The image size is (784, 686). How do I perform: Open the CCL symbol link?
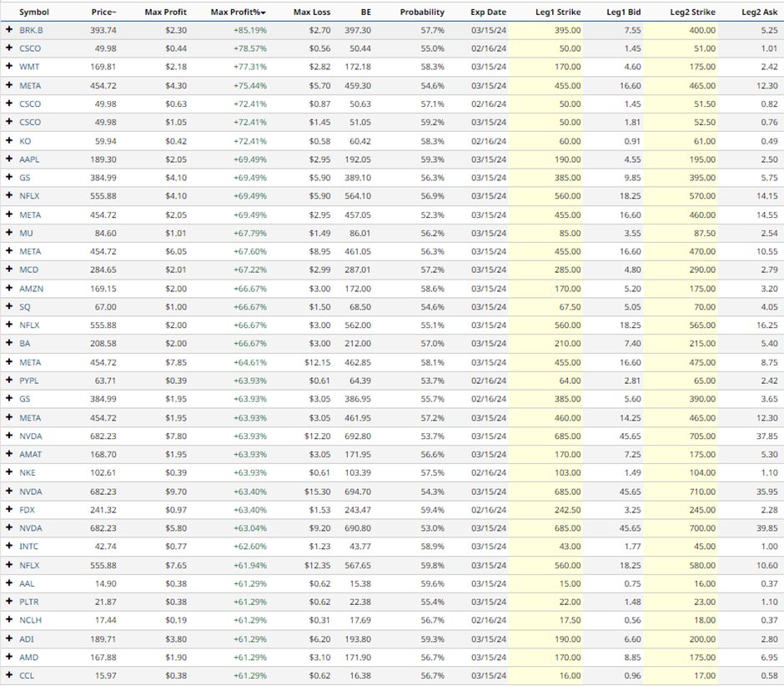[x=27, y=675]
